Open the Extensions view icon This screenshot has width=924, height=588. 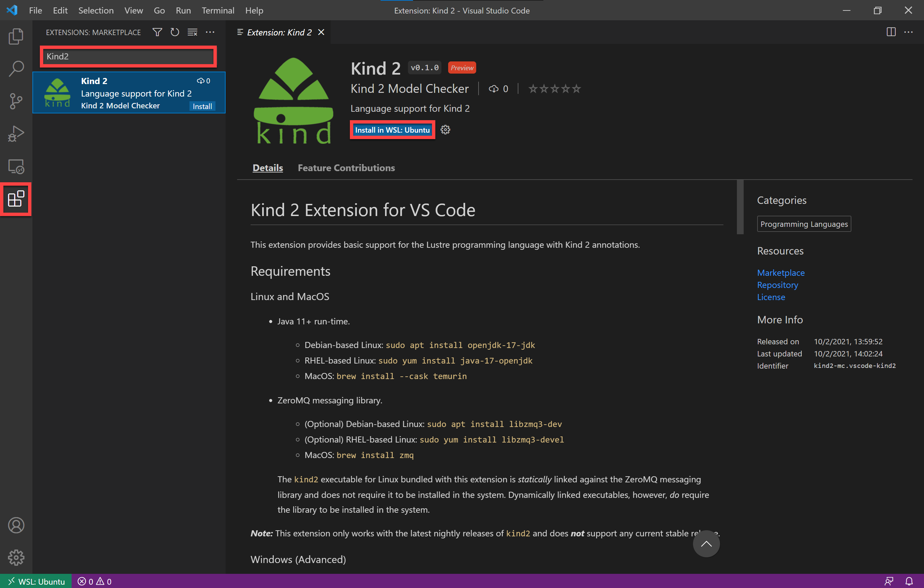pyautogui.click(x=16, y=199)
